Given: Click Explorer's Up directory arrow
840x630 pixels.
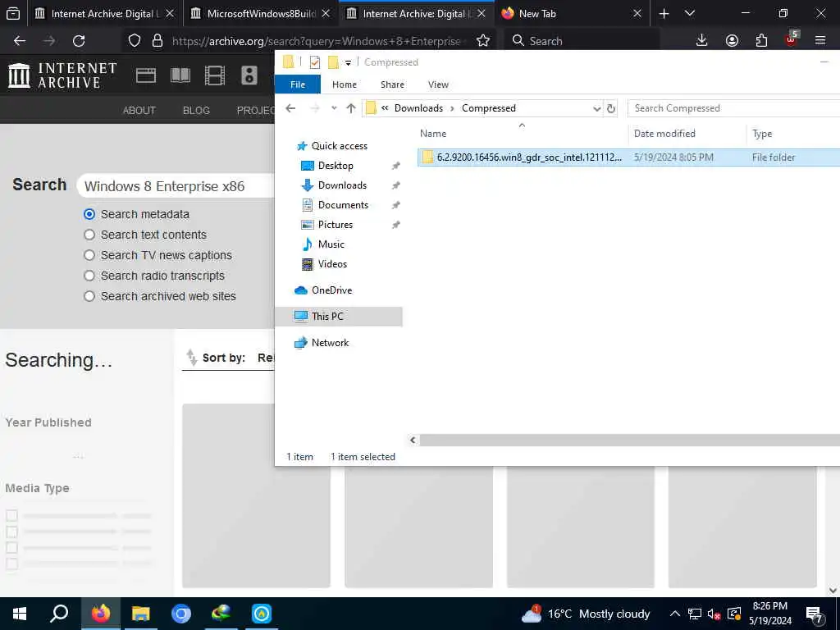Looking at the screenshot, I should pos(351,108).
